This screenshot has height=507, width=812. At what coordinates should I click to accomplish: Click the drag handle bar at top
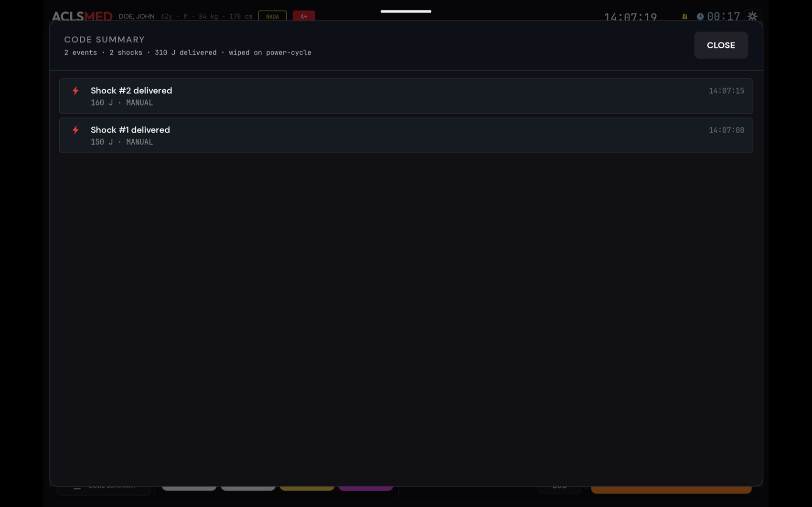click(x=406, y=11)
